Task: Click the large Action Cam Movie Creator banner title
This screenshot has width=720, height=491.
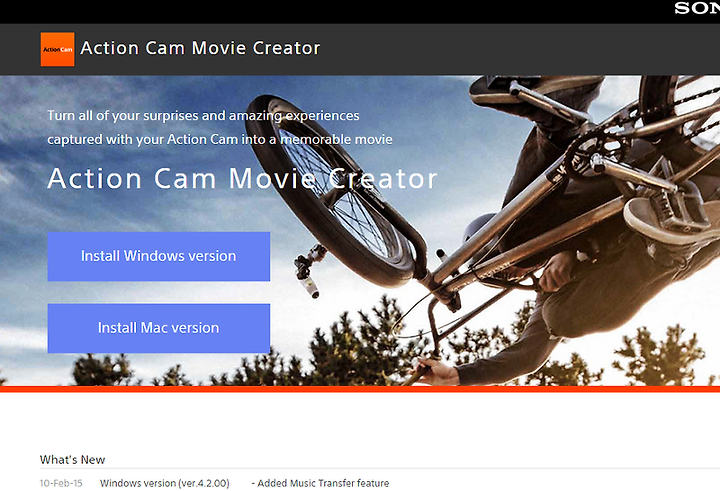Action: coord(242,179)
